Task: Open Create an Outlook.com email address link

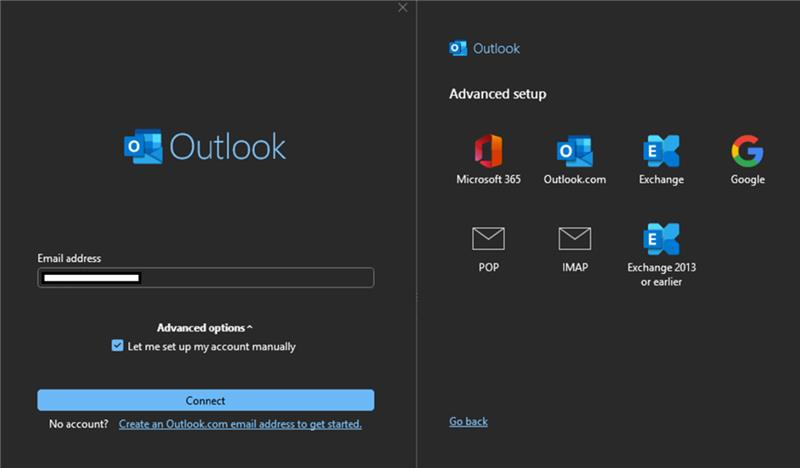Action: coord(240,424)
